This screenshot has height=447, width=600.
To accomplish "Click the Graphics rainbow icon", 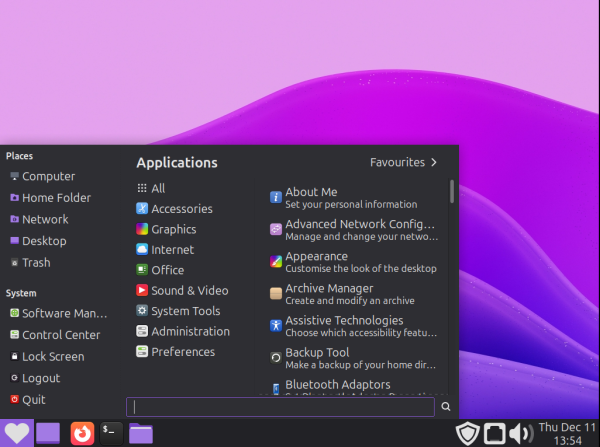I will click(142, 229).
